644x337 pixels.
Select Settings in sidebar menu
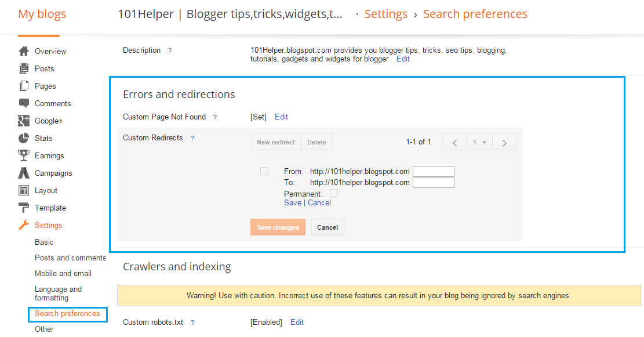click(x=49, y=225)
